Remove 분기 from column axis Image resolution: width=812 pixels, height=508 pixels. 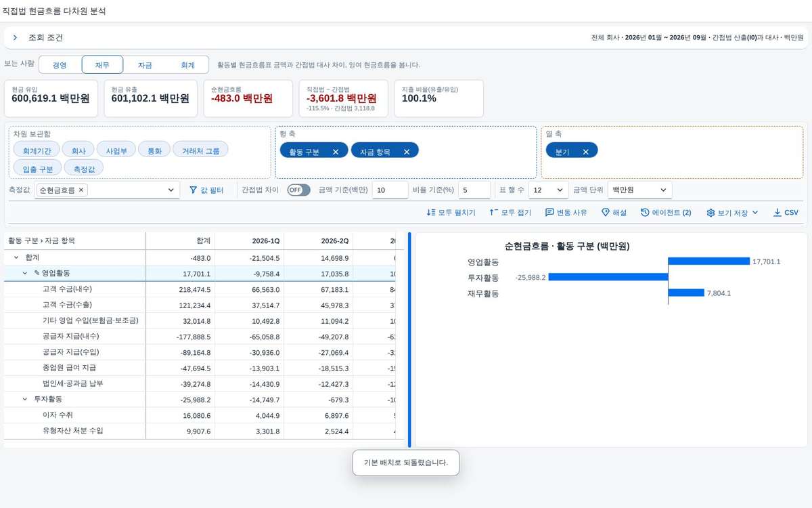click(x=586, y=152)
